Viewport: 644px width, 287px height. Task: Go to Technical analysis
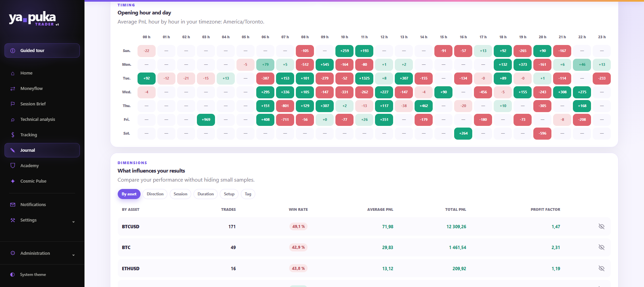click(x=42, y=119)
